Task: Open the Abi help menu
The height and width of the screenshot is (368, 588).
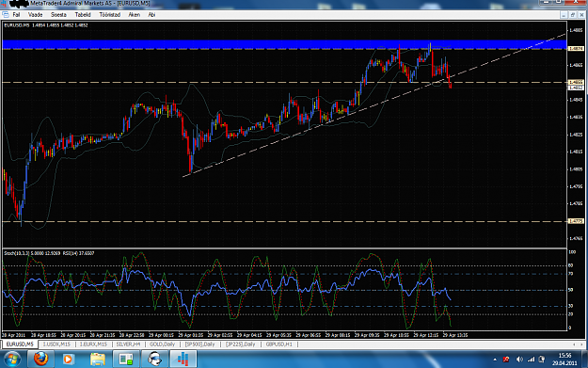Action: click(151, 15)
